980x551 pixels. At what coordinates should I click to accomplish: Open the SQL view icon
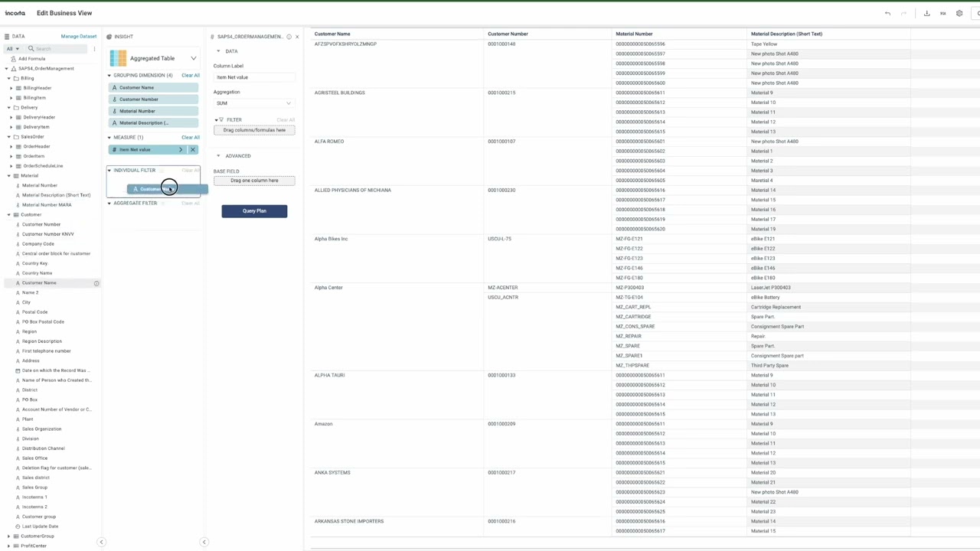942,13
